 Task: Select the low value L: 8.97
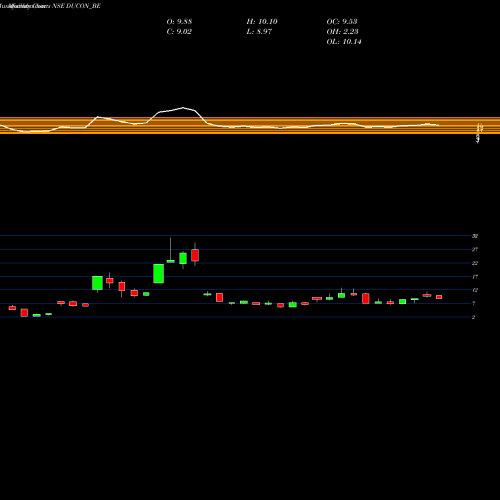(x=259, y=32)
